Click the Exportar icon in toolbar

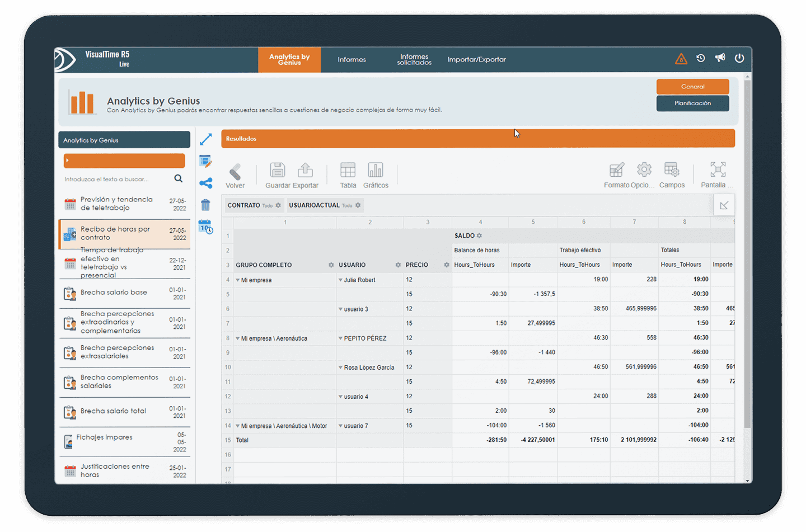305,170
